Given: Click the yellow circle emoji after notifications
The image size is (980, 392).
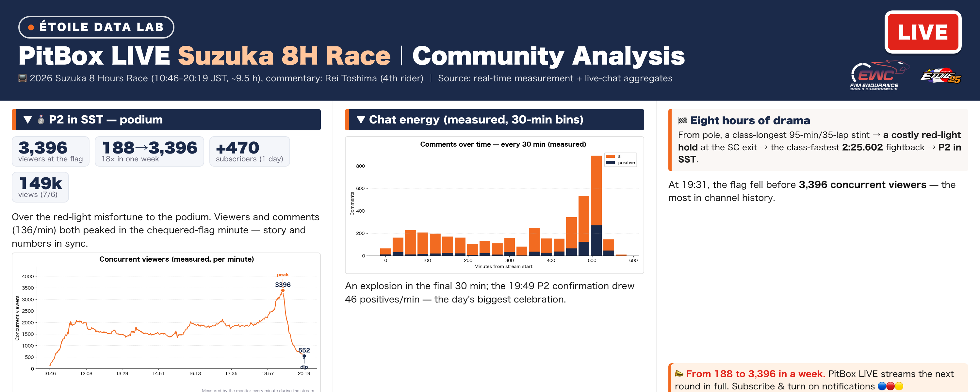Looking at the screenshot, I should [x=899, y=387].
